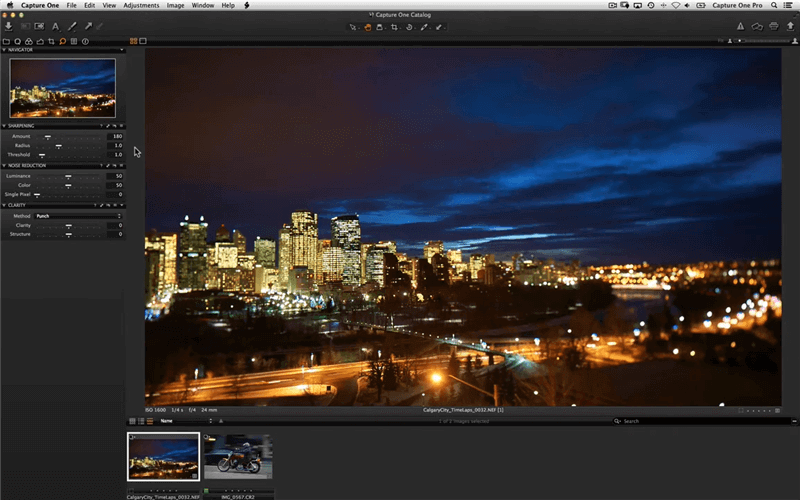Collapse the Sharpening panel
This screenshot has height=500, width=800.
(4, 126)
